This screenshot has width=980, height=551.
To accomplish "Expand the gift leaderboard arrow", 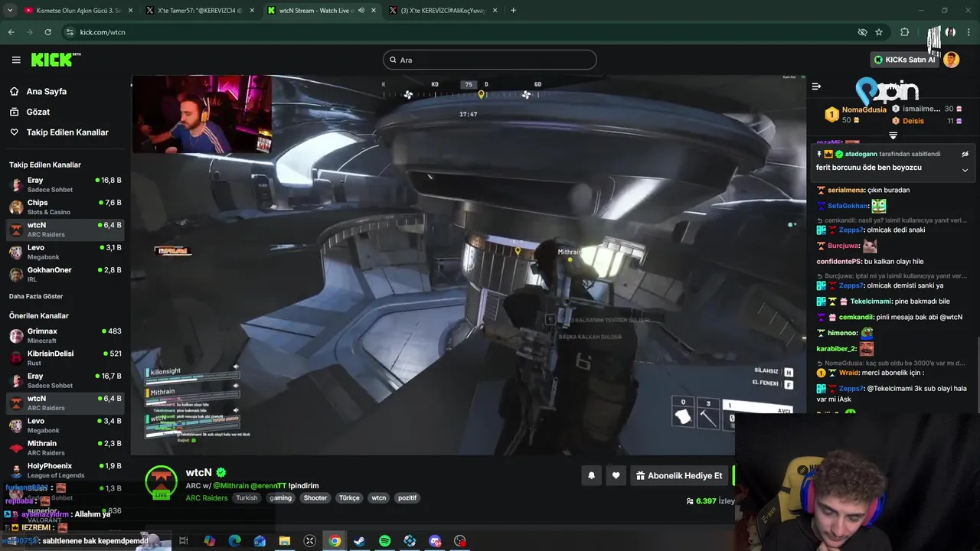I will click(893, 135).
